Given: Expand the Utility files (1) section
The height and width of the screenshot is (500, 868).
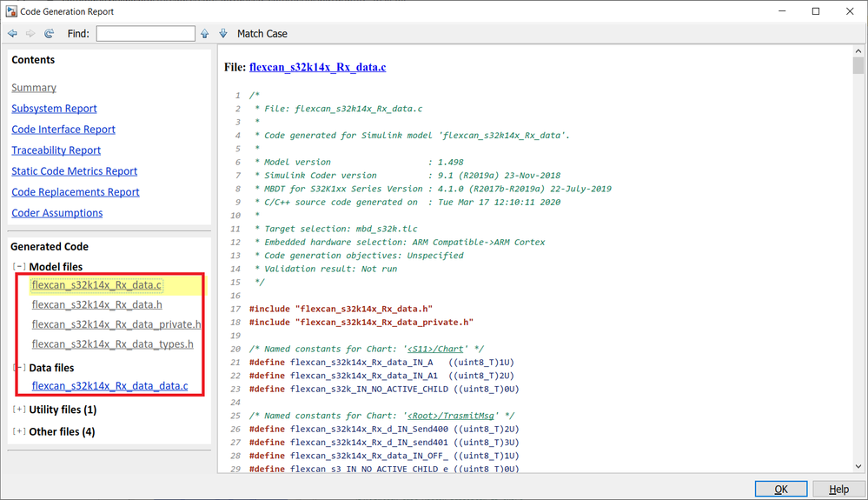Looking at the screenshot, I should pyautogui.click(x=19, y=410).
